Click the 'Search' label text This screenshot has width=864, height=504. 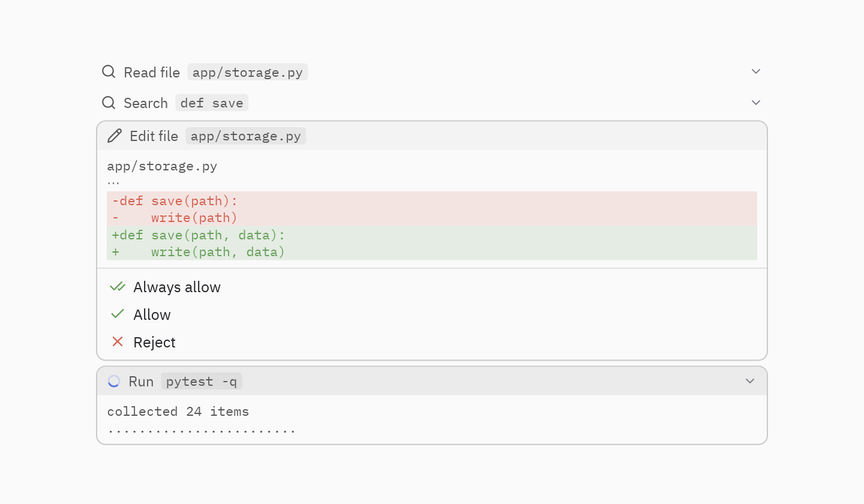coord(146,103)
